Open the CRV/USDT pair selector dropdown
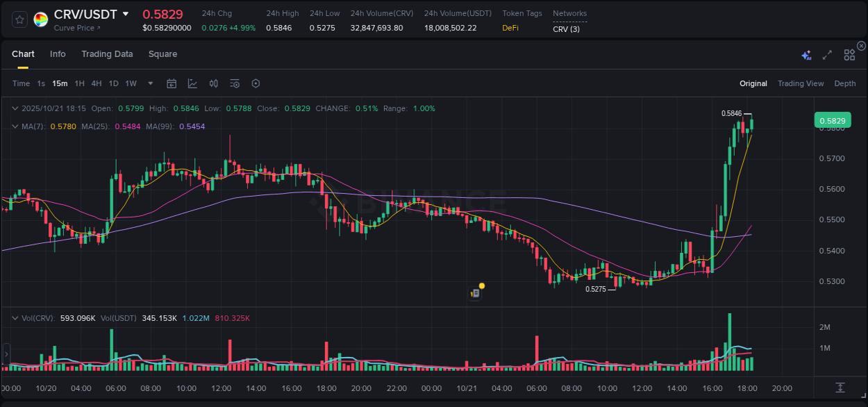868x407 pixels. (125, 13)
